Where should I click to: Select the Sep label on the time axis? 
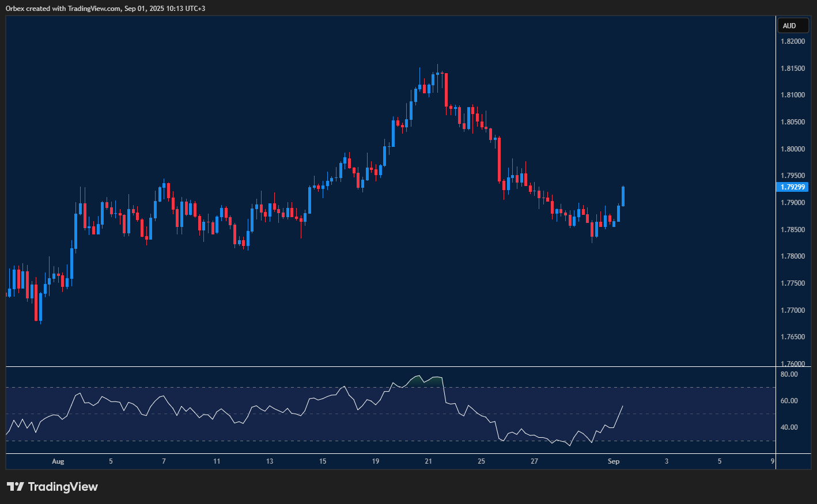(x=613, y=461)
